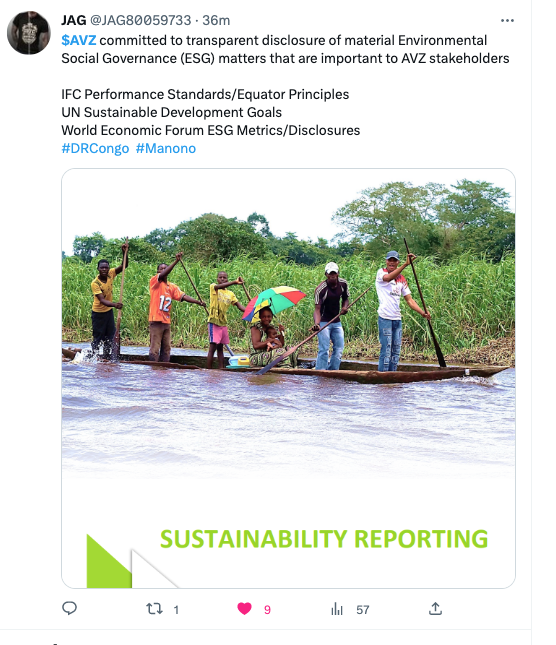556x645 pixels.
Task: Click the retweet icon
Action: [155, 609]
